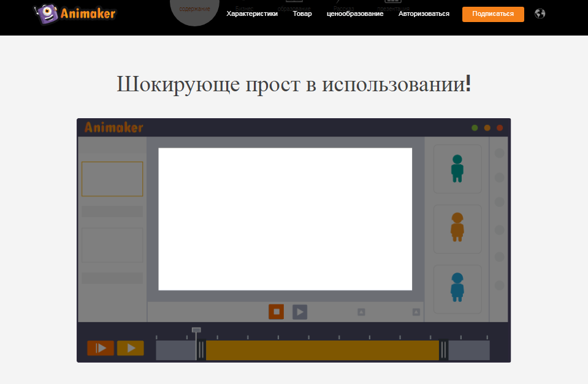
Task: Click the orange play-from-start button in the timeline
Action: click(100, 348)
